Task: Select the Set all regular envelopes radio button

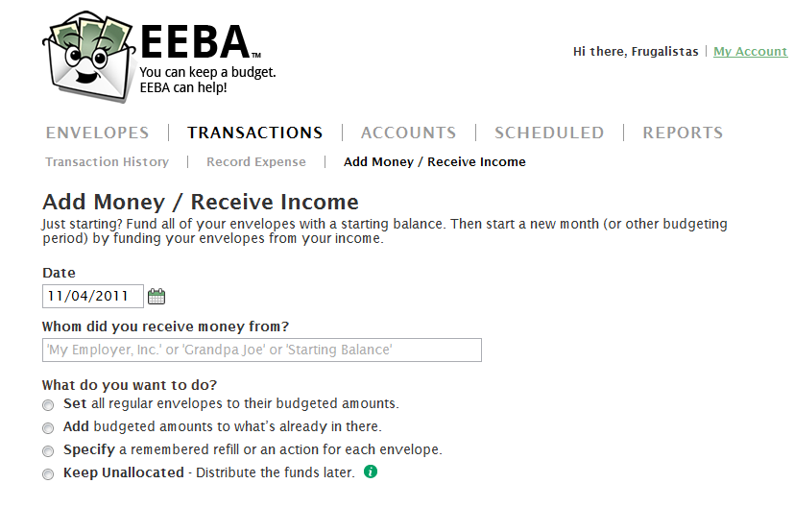Action: (48, 405)
